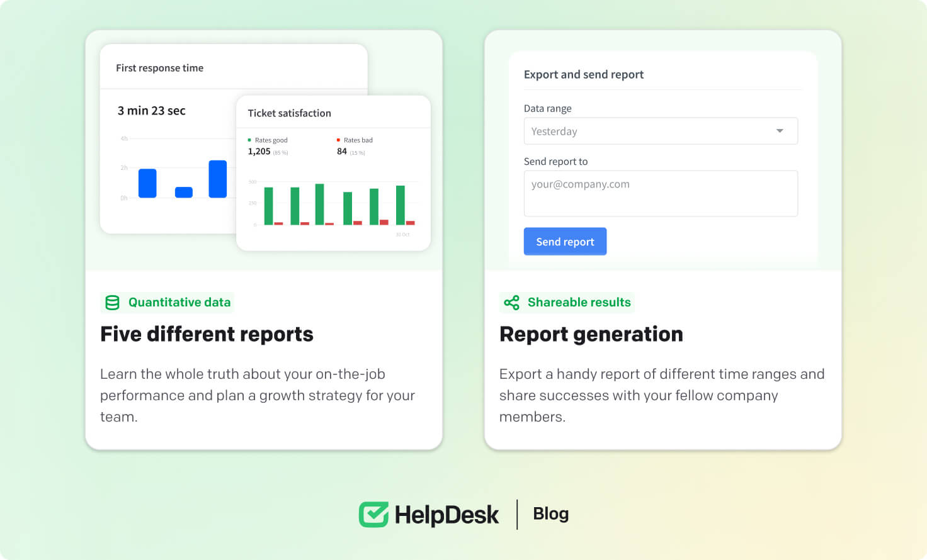Viewport: 927px width, 560px height.
Task: Open the Blog link next to HelpDesk
Action: (x=550, y=514)
